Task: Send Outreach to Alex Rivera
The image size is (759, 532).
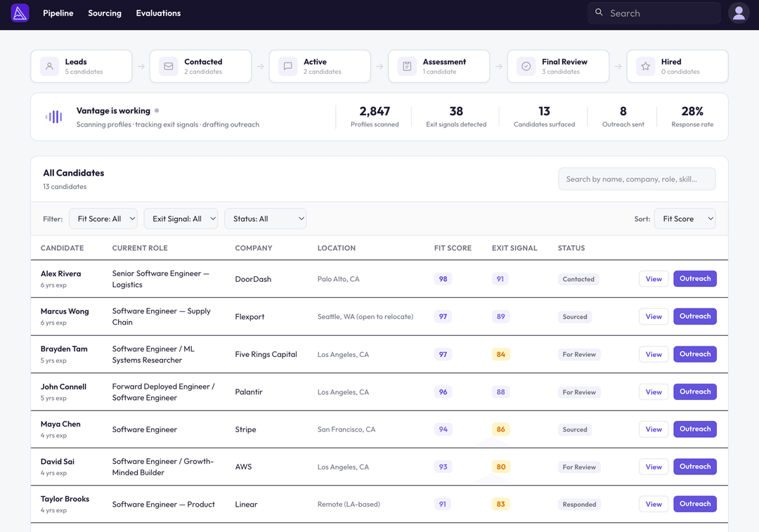Action: point(695,279)
